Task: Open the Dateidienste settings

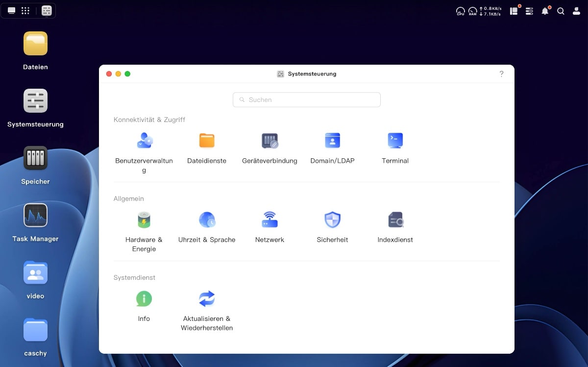Action: pos(207,141)
